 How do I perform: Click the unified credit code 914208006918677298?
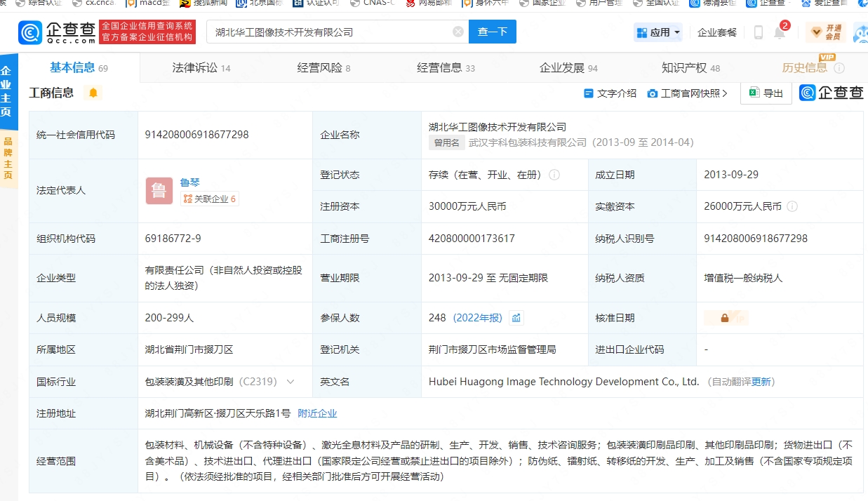coord(196,135)
